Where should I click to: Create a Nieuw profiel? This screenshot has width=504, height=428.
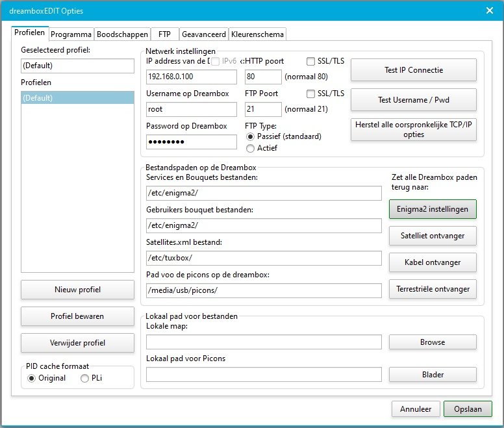click(x=77, y=290)
